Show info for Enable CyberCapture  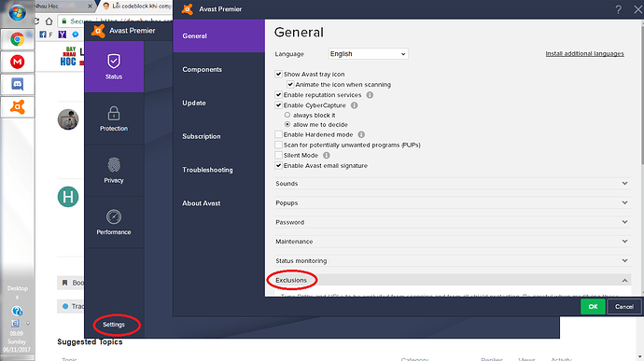click(354, 105)
